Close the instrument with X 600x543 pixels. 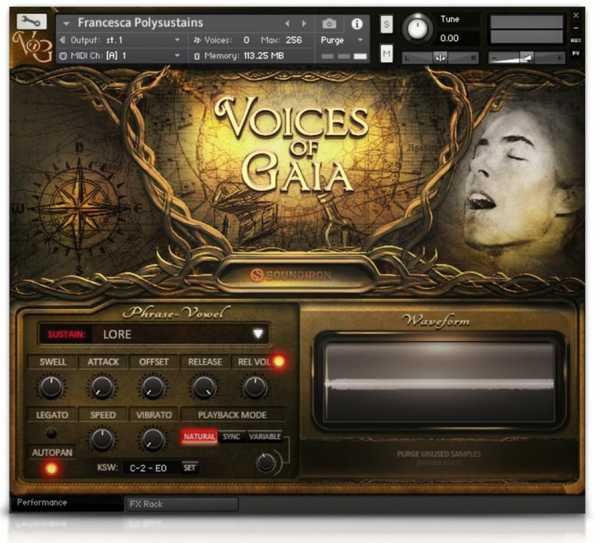click(x=576, y=15)
